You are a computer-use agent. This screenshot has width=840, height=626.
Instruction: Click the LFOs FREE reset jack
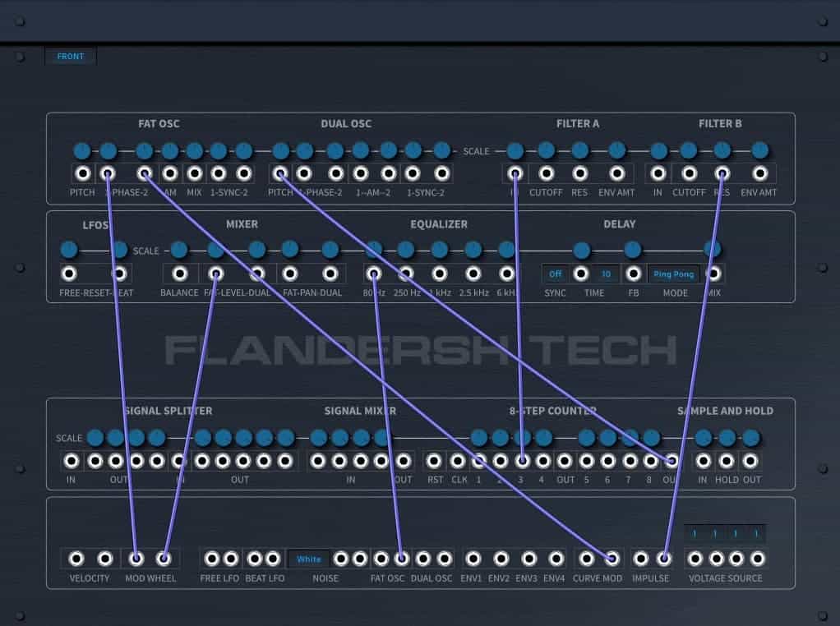point(68,274)
